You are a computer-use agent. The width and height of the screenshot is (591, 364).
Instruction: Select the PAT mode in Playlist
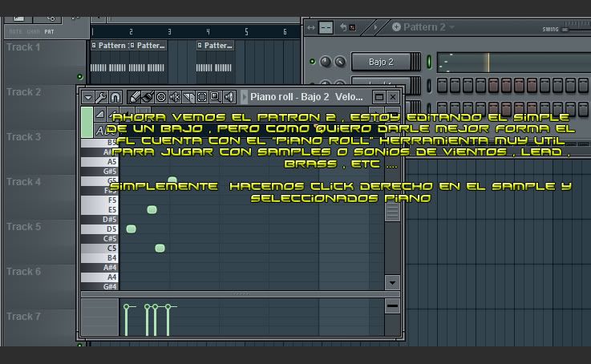(49, 31)
